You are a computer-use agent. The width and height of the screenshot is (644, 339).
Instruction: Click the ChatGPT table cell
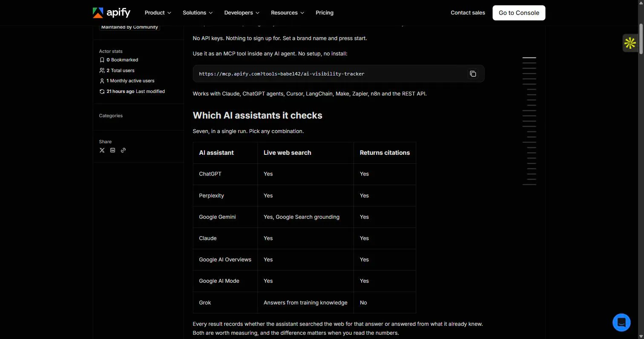pyautogui.click(x=225, y=174)
